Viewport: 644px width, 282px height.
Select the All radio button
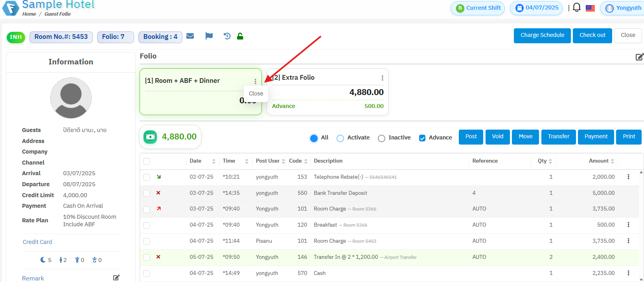point(314,138)
